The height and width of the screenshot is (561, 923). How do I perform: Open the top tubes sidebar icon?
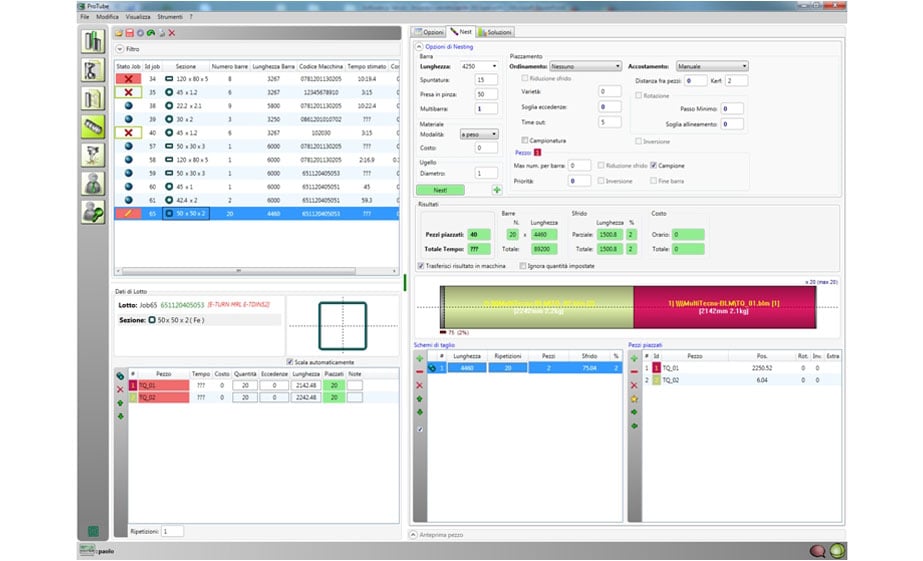pos(94,42)
